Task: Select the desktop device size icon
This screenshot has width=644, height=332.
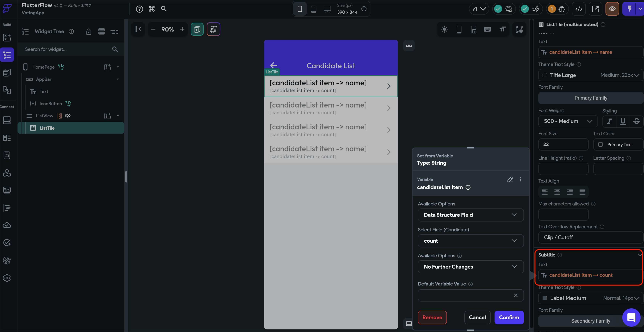Action: [x=327, y=9]
